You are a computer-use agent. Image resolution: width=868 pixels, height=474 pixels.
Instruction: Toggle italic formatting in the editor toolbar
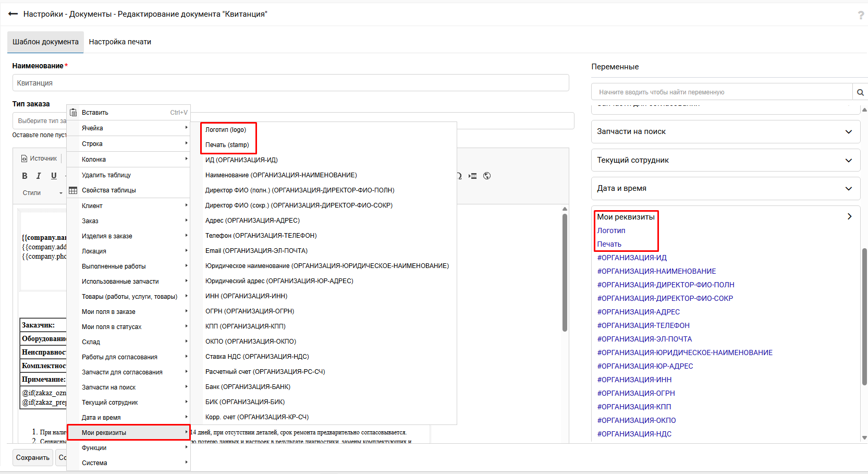pyautogui.click(x=39, y=176)
